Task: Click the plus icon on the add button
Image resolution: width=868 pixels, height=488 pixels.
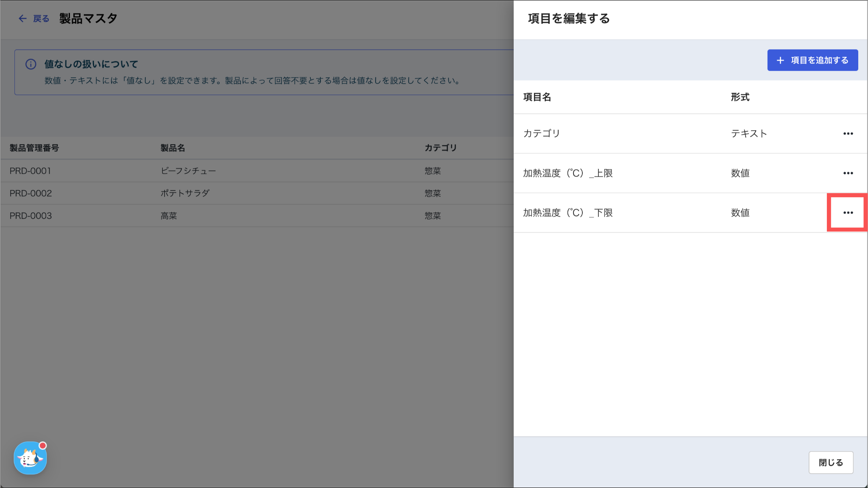Action: (780, 60)
